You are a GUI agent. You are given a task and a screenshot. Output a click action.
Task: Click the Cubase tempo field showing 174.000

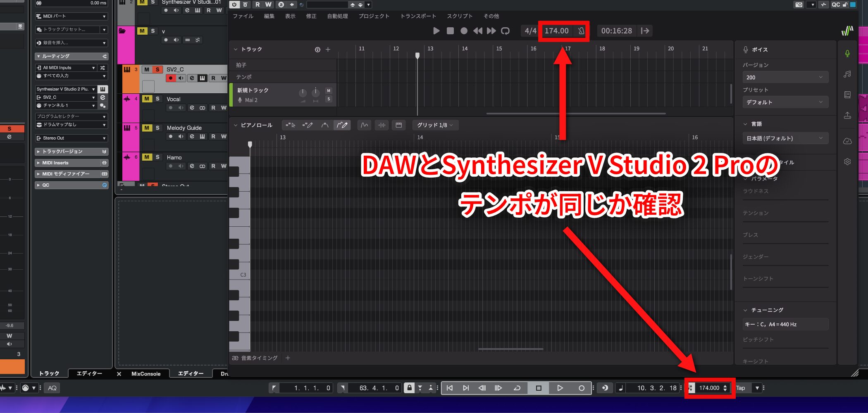[x=710, y=388]
